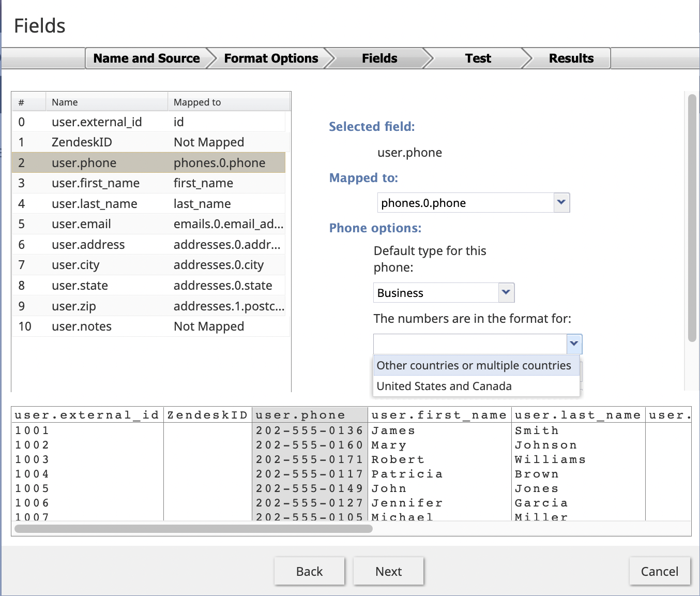Select the user.state field row
This screenshot has height=596, width=700.
coord(149,285)
